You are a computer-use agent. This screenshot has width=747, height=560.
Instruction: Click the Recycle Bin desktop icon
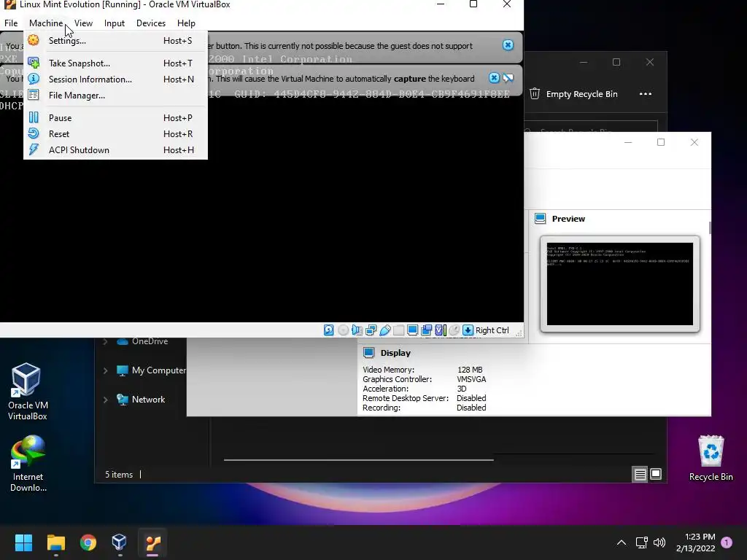(x=711, y=458)
